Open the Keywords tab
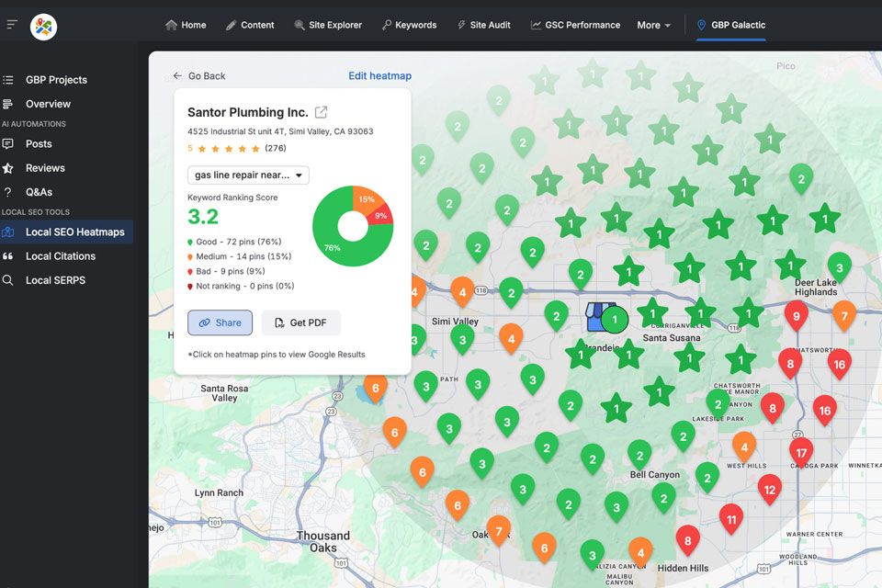The image size is (882, 588). [x=409, y=25]
